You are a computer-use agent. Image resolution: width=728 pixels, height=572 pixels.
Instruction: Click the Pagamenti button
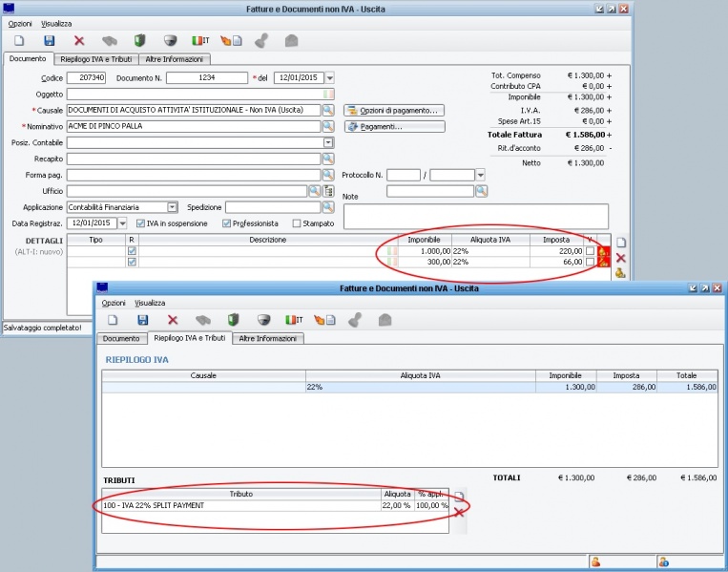click(x=394, y=126)
